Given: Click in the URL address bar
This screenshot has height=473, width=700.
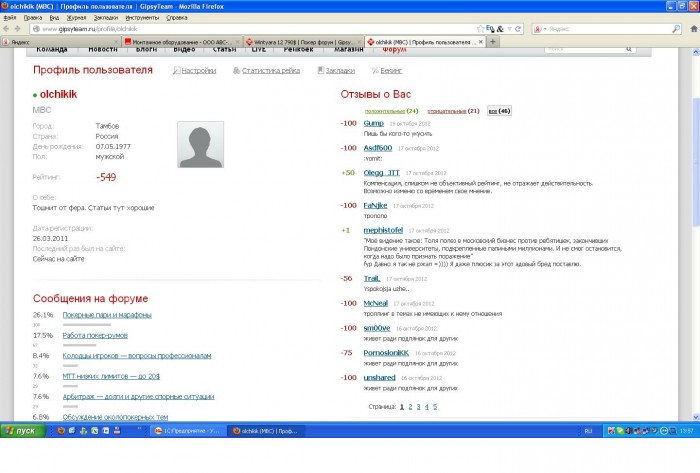Looking at the screenshot, I should (254, 29).
